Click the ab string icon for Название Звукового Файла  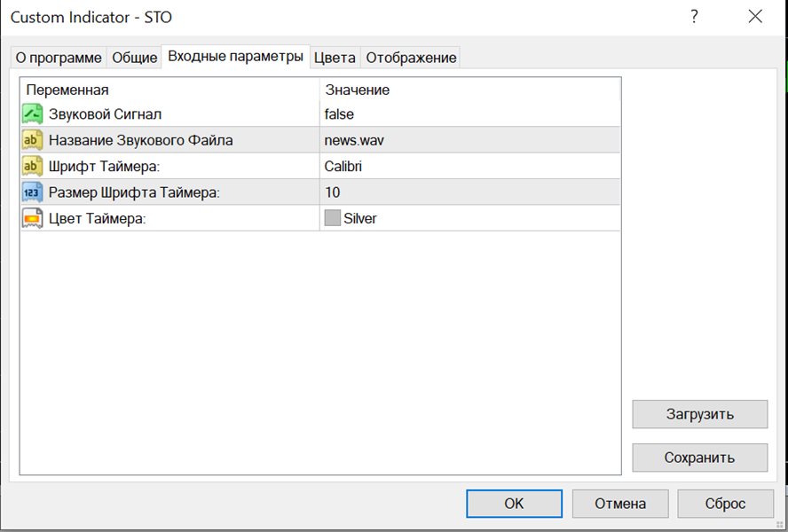coord(32,140)
